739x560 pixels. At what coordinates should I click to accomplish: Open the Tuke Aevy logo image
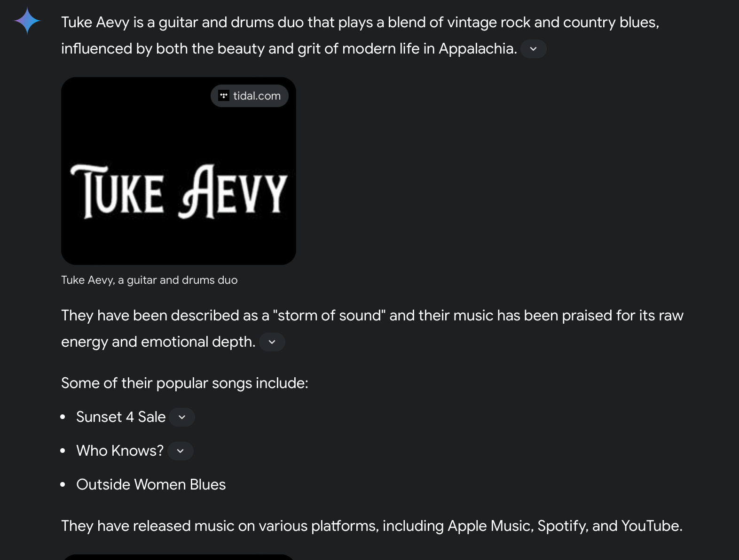coord(179,171)
